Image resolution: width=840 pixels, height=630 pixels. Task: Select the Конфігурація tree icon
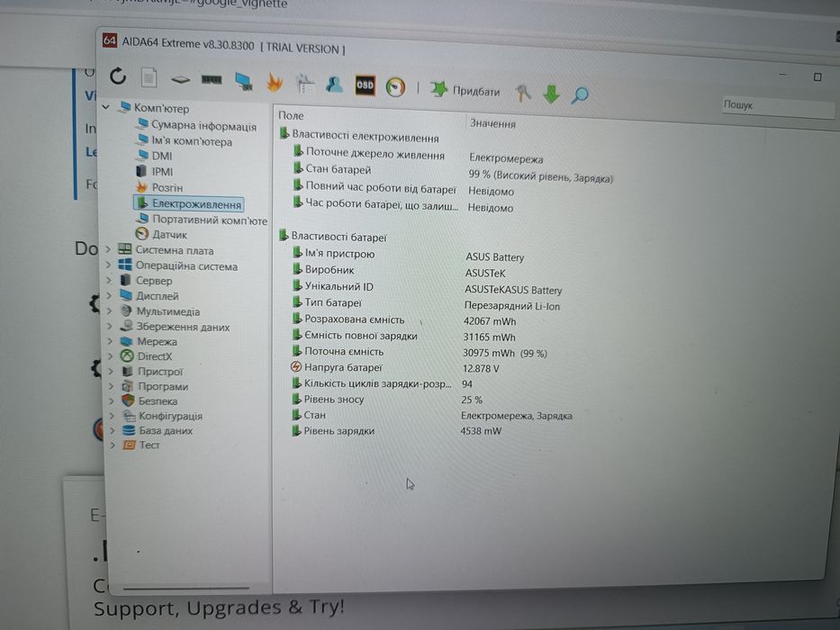pyautogui.click(x=129, y=415)
